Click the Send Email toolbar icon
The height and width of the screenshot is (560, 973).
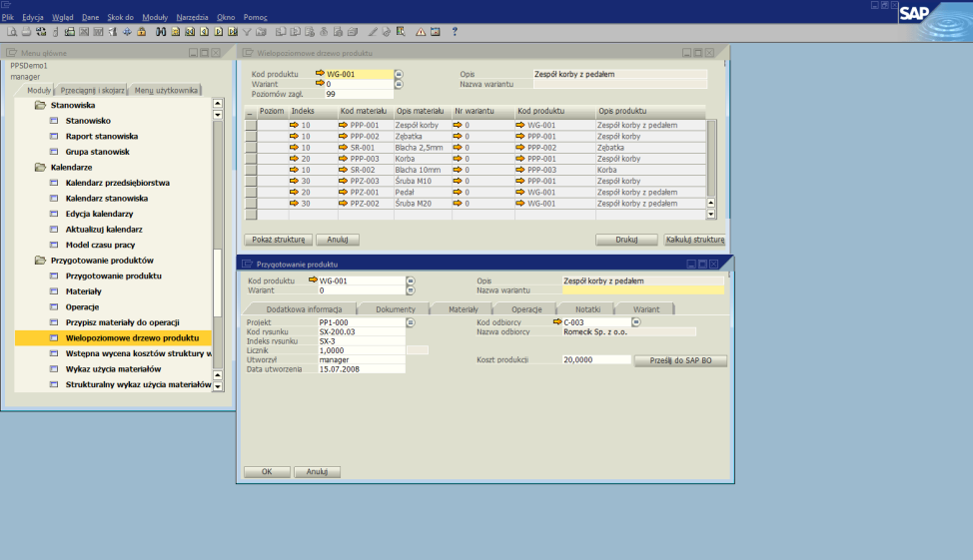point(41,32)
